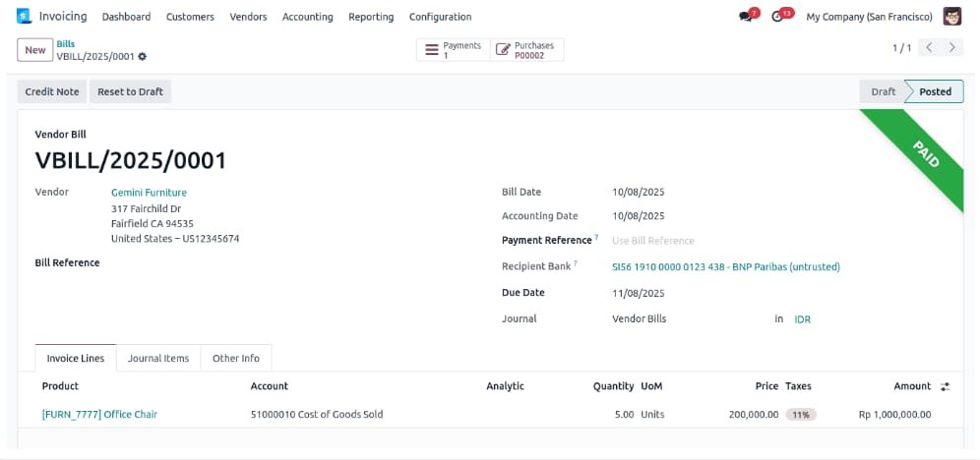980x460 pixels.
Task: Click the Analytic column header
Action: (x=505, y=386)
